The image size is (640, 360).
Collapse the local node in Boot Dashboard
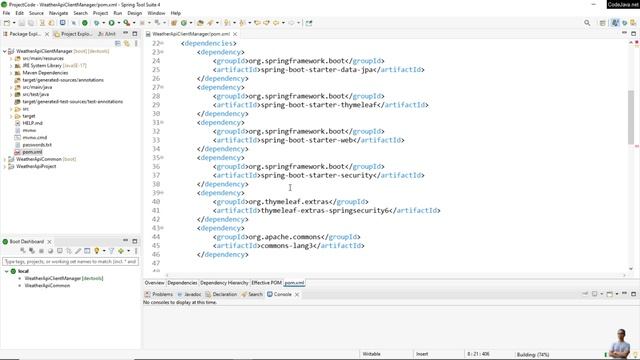7,271
